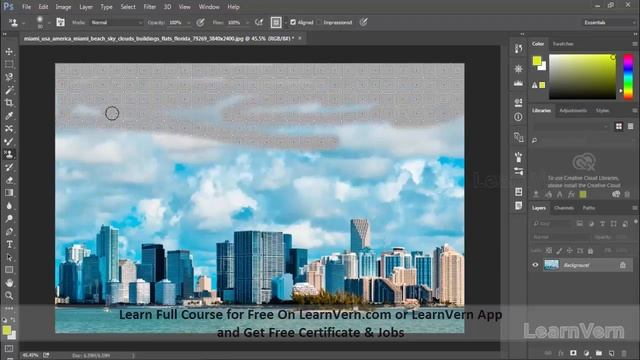This screenshot has width=640, height=360.
Task: Select the Magic Wand tool
Action: [x=9, y=90]
